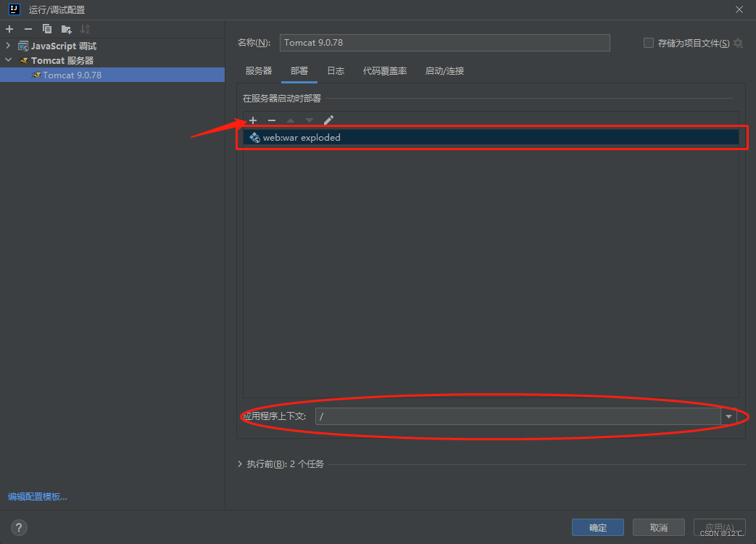The width and height of the screenshot is (756, 544).
Task: Select the Tomcat 服务器 group label
Action: tap(62, 61)
